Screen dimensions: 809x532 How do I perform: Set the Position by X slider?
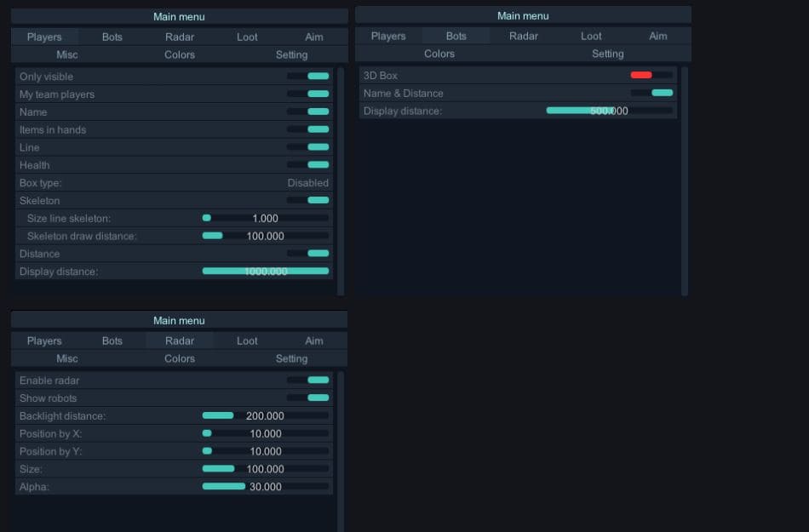[265, 434]
